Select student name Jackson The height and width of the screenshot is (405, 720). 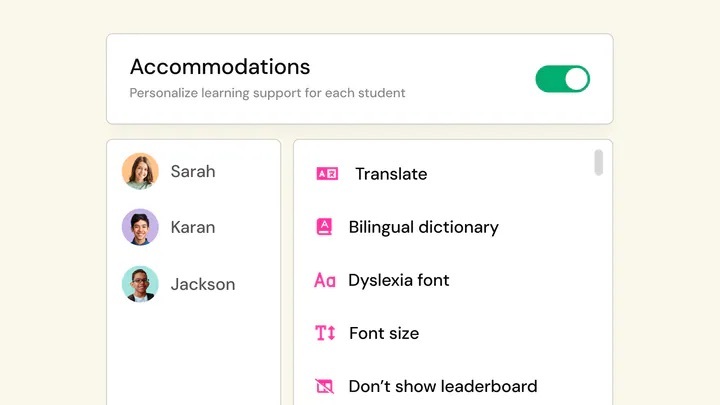click(203, 284)
